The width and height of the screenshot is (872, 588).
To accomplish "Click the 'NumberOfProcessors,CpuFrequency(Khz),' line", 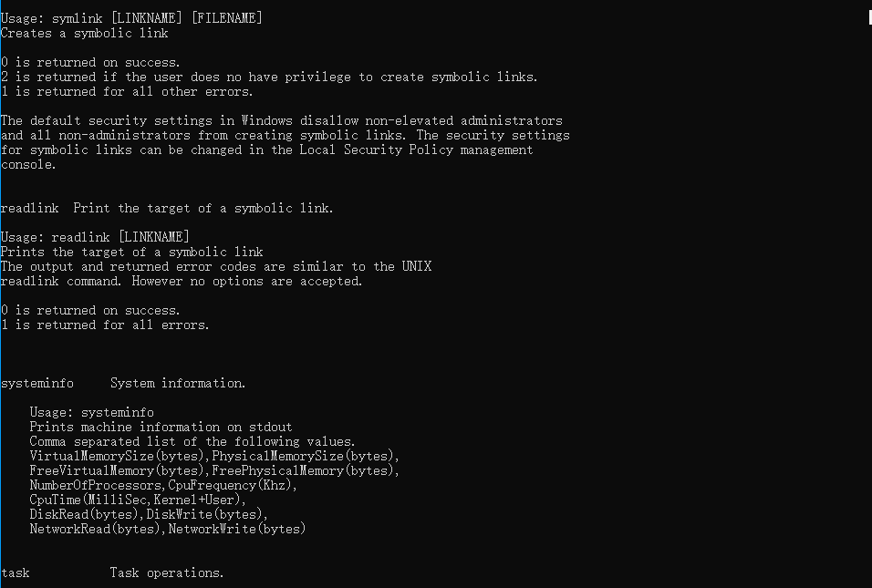I will 163,485.
